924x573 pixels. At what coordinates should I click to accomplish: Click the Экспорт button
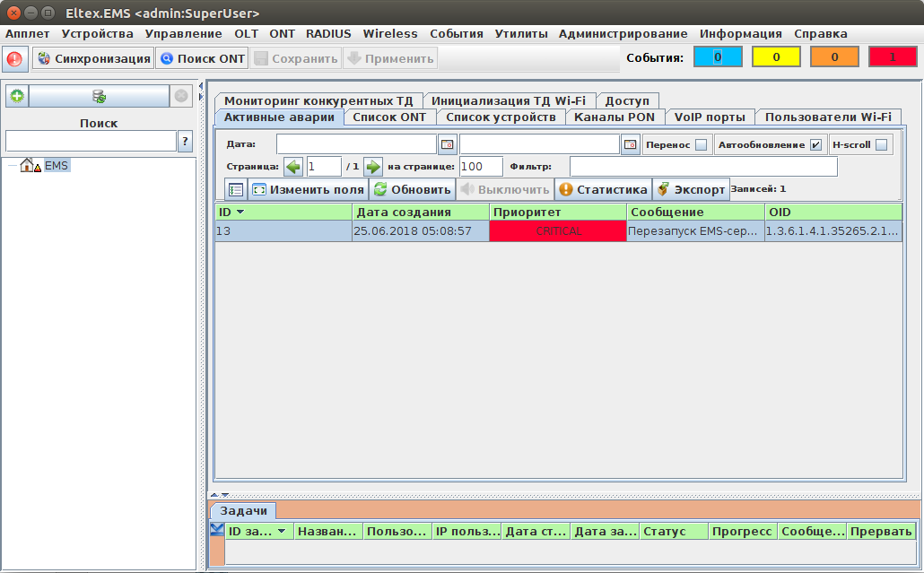coord(692,189)
